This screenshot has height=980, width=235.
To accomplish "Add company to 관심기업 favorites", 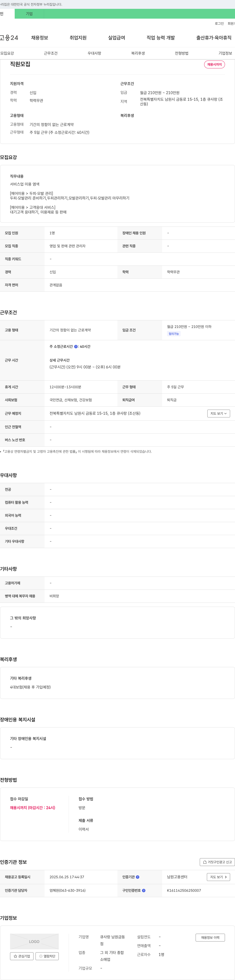I will pos(22,956).
